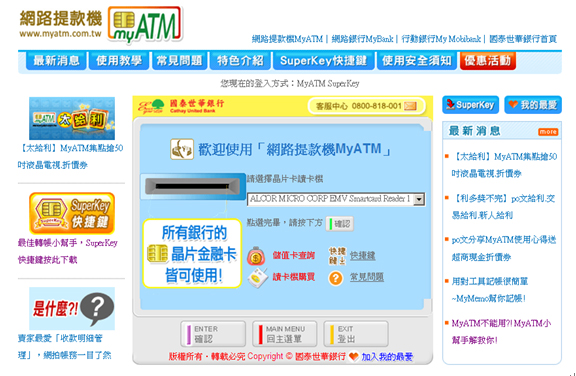Click the 太給利 banner image
Viewport: 576px width, 376px height.
(x=72, y=118)
